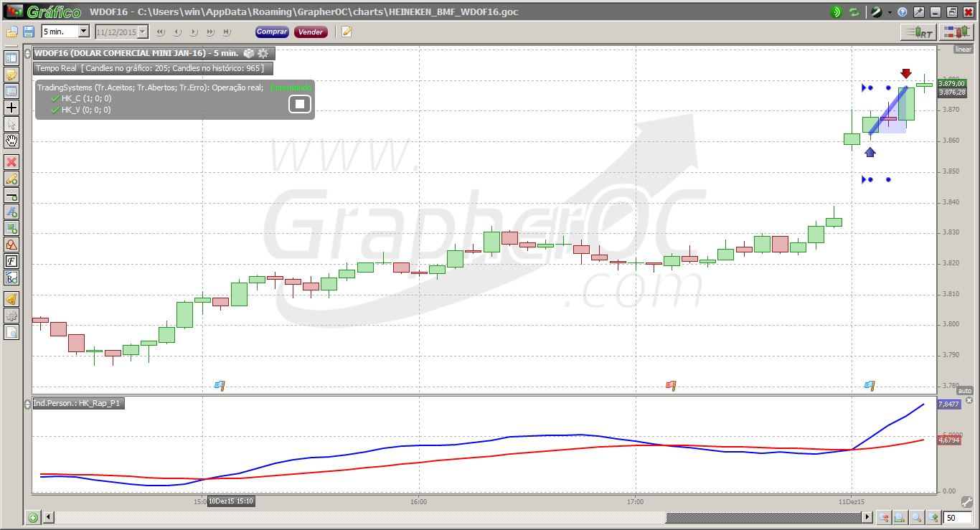
Task: Select the arrow pointer tool
Action: 11,124
